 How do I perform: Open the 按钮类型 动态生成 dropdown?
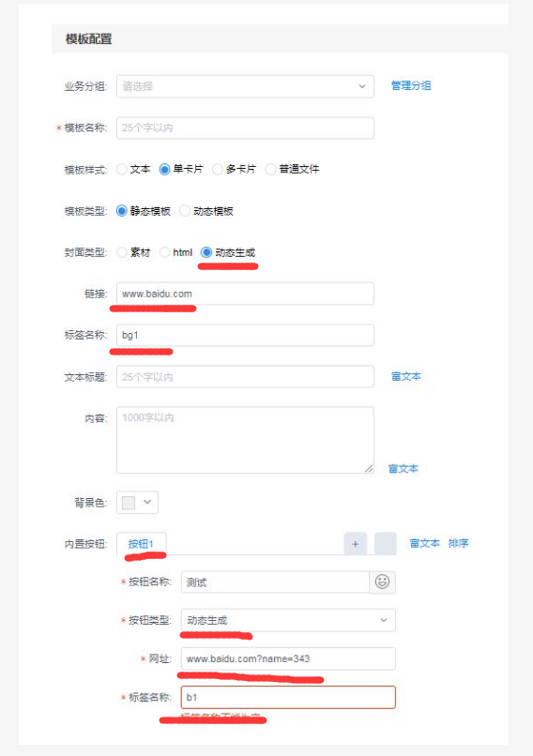288,620
